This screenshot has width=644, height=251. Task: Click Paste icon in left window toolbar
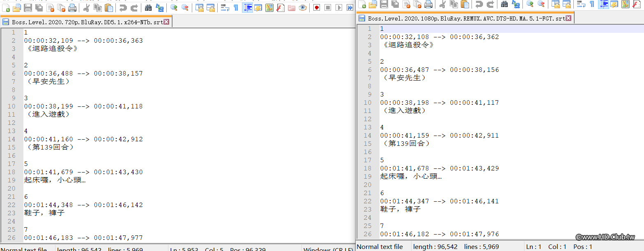109,8
